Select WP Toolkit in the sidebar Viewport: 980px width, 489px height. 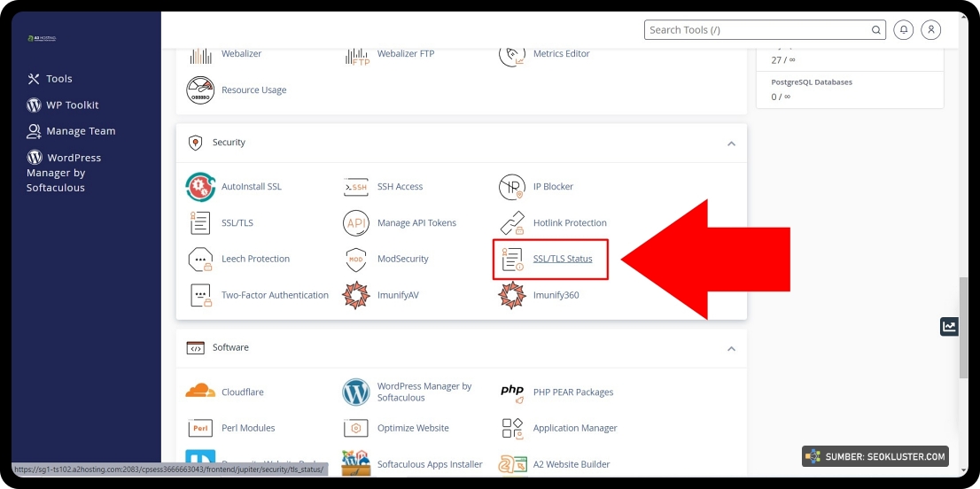click(x=63, y=105)
